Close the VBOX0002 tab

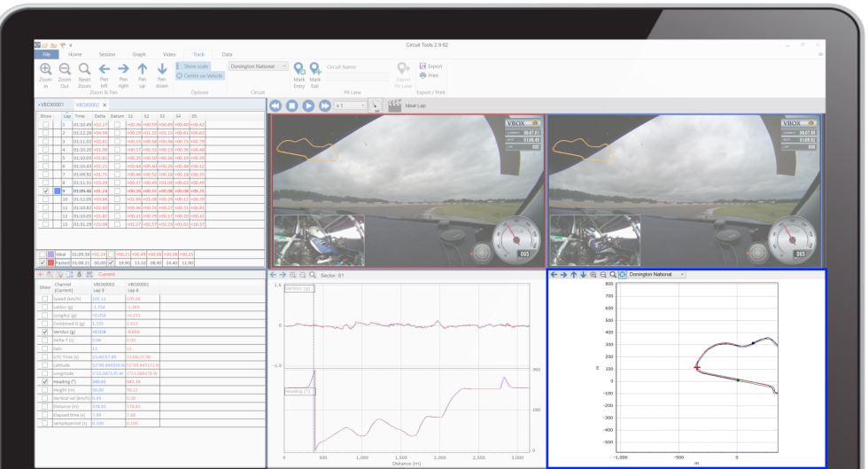105,105
